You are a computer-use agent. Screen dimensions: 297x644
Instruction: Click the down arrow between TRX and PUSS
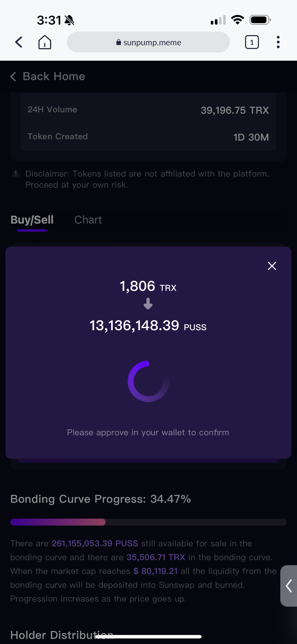point(148,303)
